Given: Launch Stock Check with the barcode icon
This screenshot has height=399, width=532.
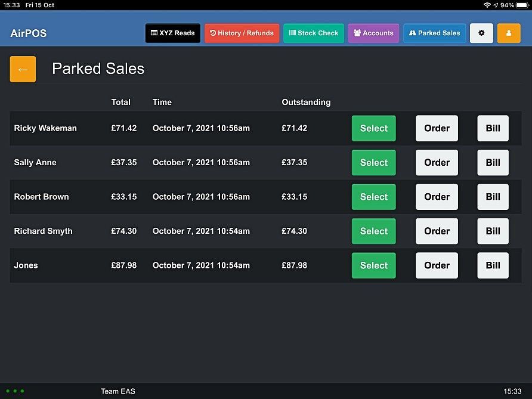Looking at the screenshot, I should [x=313, y=33].
